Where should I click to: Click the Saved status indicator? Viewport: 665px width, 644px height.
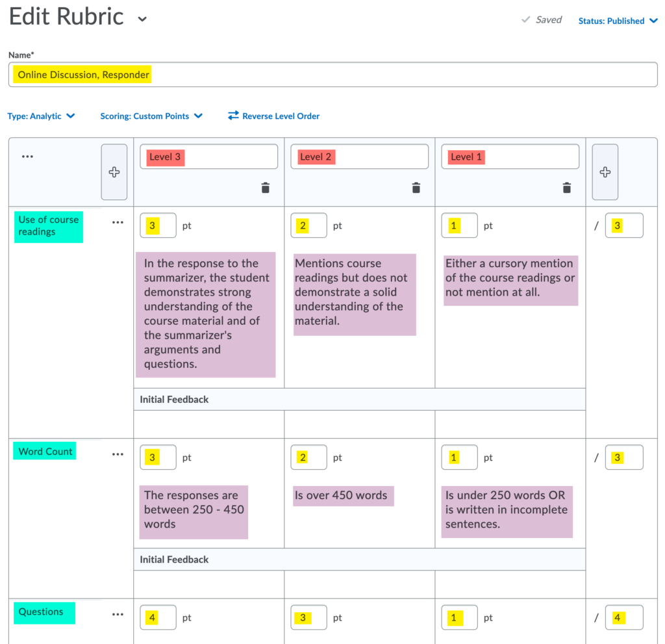[x=541, y=19]
